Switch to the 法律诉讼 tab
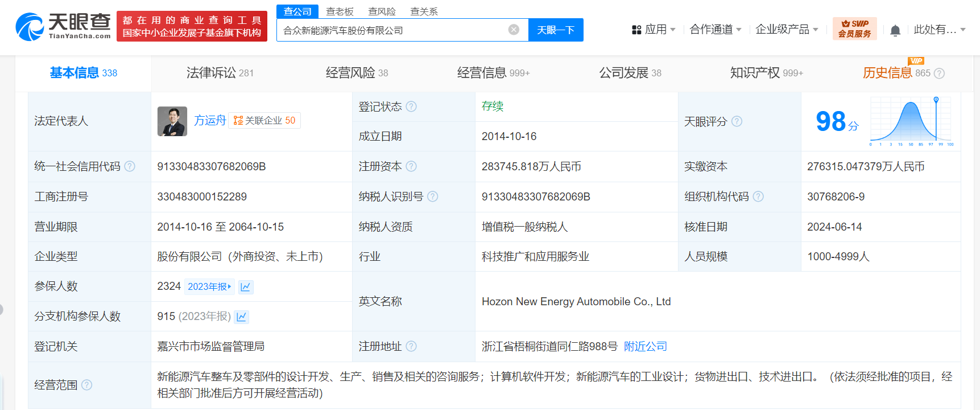Image resolution: width=980 pixels, height=410 pixels. (220, 73)
